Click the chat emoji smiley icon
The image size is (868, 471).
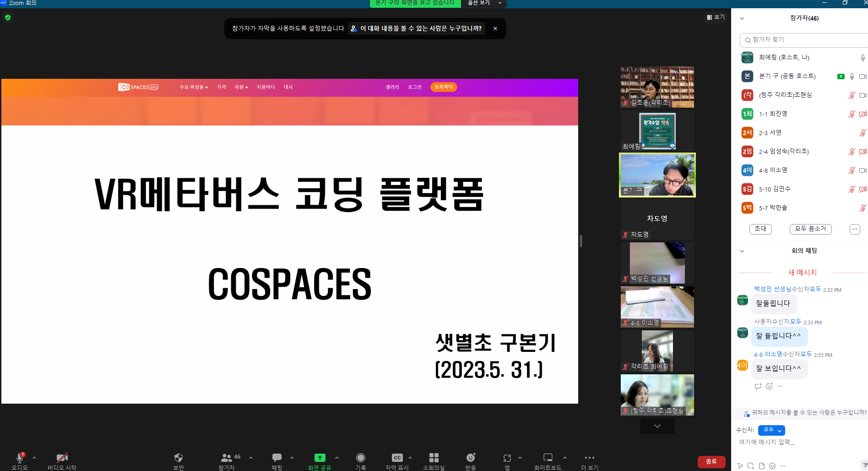tap(772, 466)
